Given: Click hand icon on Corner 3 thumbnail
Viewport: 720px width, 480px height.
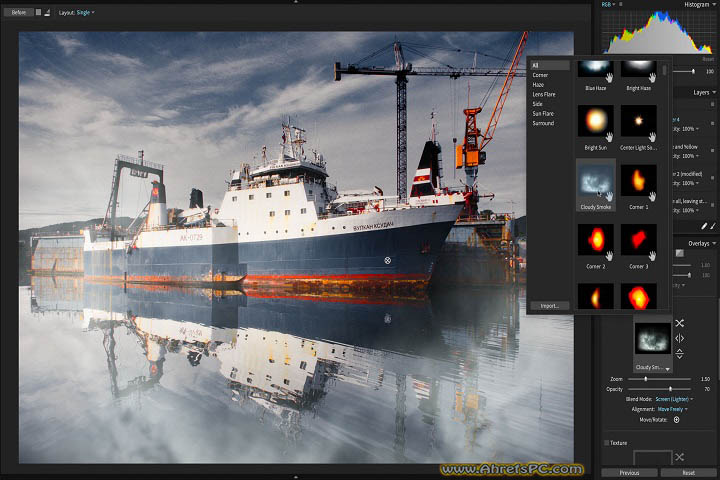Looking at the screenshot, I should coord(652,256).
